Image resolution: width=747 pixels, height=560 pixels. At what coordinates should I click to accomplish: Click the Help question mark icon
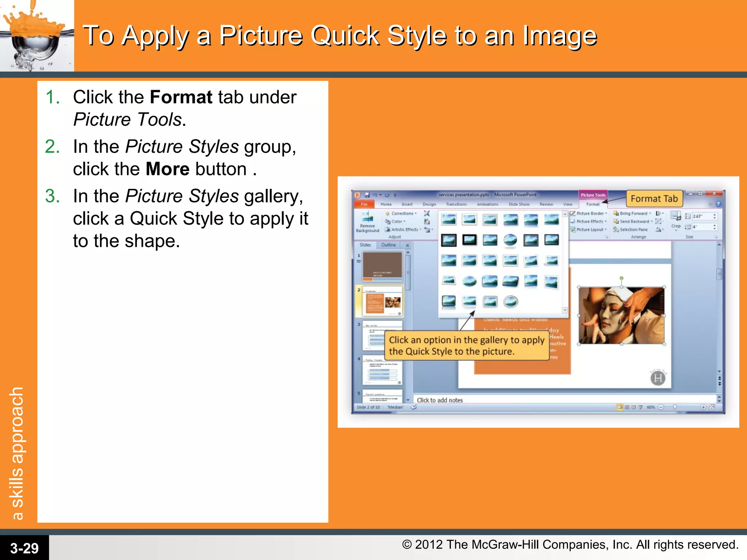coord(718,204)
